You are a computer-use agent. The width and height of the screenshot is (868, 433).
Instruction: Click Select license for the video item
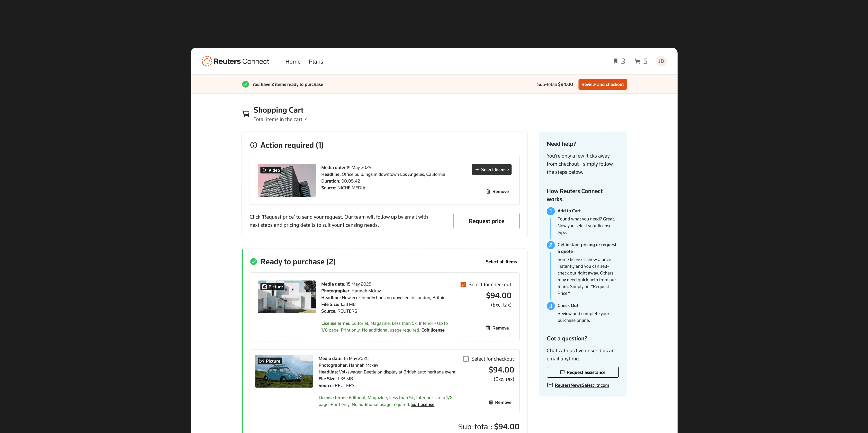492,170
